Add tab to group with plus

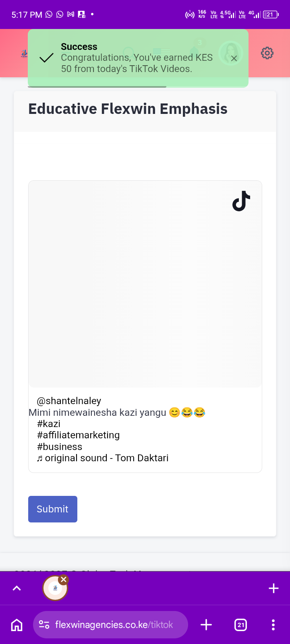pos(273,588)
